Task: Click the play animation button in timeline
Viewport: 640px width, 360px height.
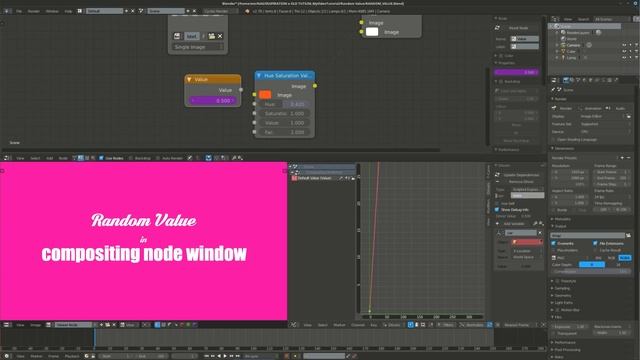Action: [224, 356]
